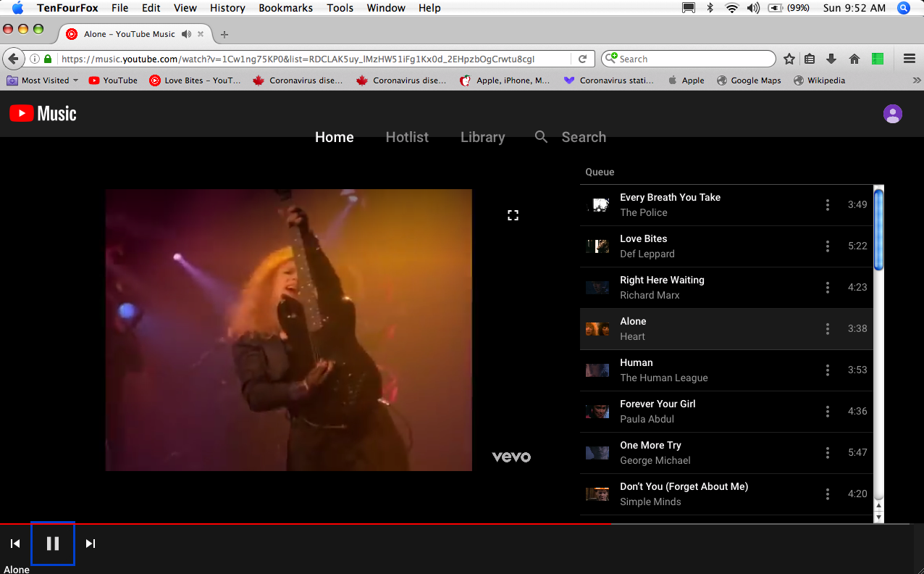Click the queue scrollbar thumb

(x=879, y=229)
